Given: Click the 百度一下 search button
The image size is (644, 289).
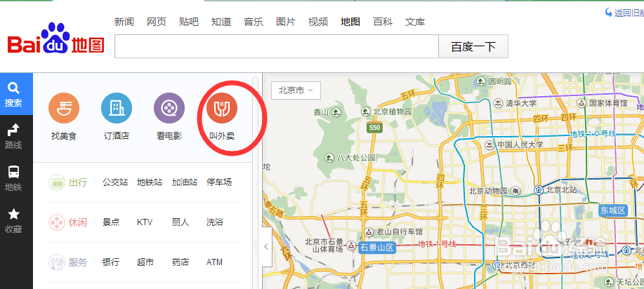Looking at the screenshot, I should (x=473, y=46).
